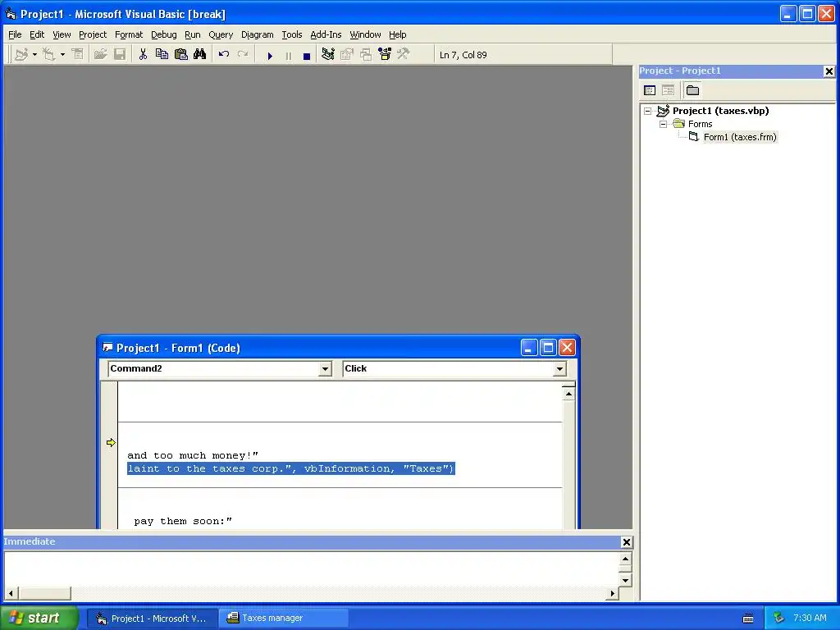
Task: Open the Window menu
Action: [365, 34]
